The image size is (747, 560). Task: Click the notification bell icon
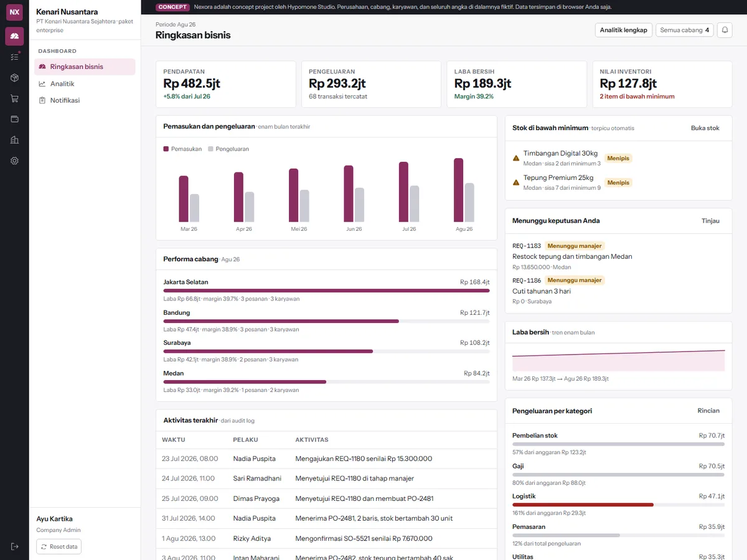[725, 30]
